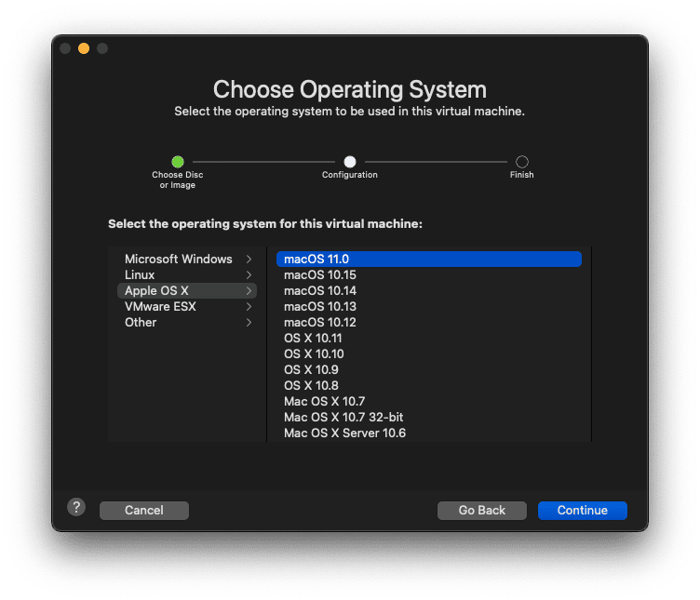Click the Finish step indicator circle
Image resolution: width=700 pixels, height=600 pixels.
pos(522,162)
